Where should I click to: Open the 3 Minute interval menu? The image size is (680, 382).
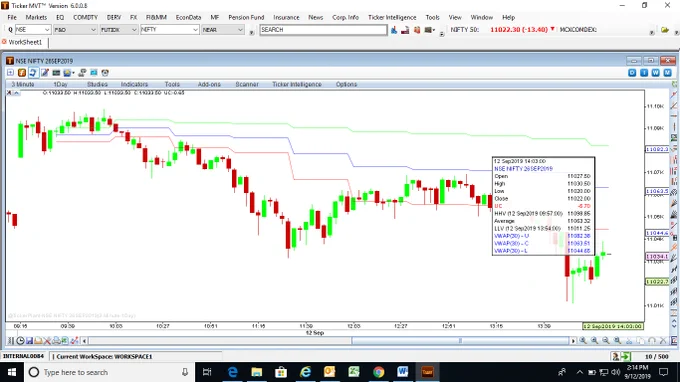[x=23, y=84]
